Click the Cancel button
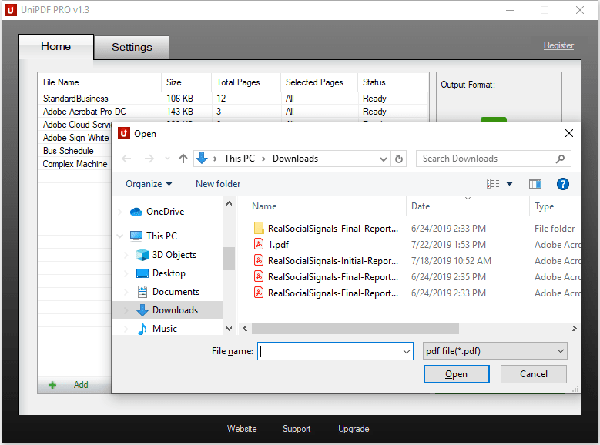The height and width of the screenshot is (445, 600). 533,374
